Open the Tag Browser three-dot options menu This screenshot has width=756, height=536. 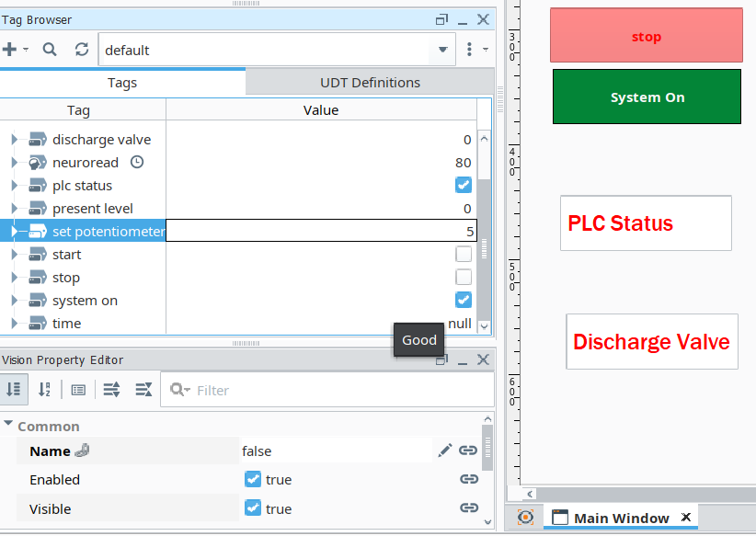pos(470,50)
